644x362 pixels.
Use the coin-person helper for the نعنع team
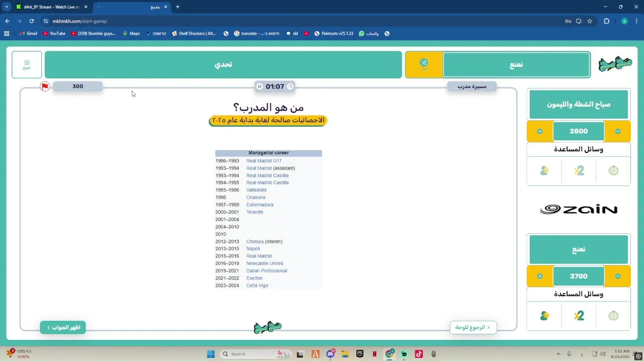(544, 316)
